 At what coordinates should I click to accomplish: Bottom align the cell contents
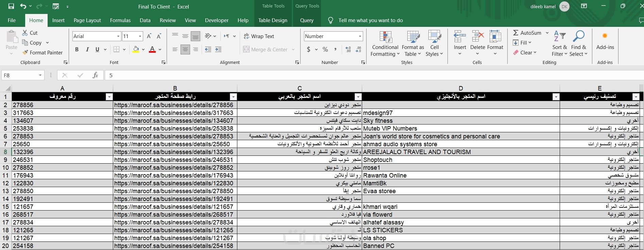[196, 36]
